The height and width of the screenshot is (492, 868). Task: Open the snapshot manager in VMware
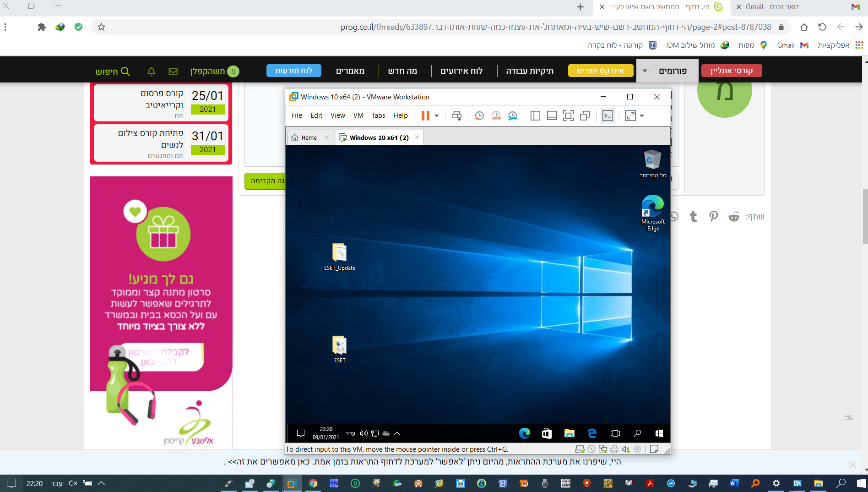pyautogui.click(x=513, y=115)
